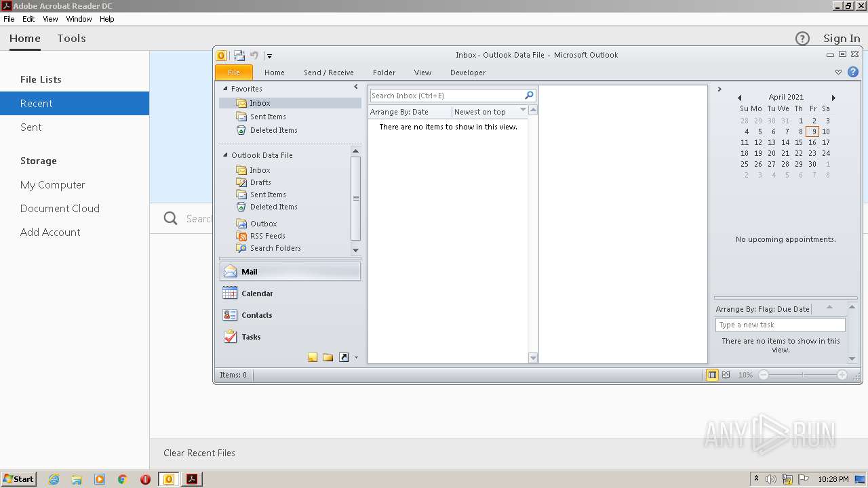
Task: Open Google Chrome from the taskbar
Action: 123,479
